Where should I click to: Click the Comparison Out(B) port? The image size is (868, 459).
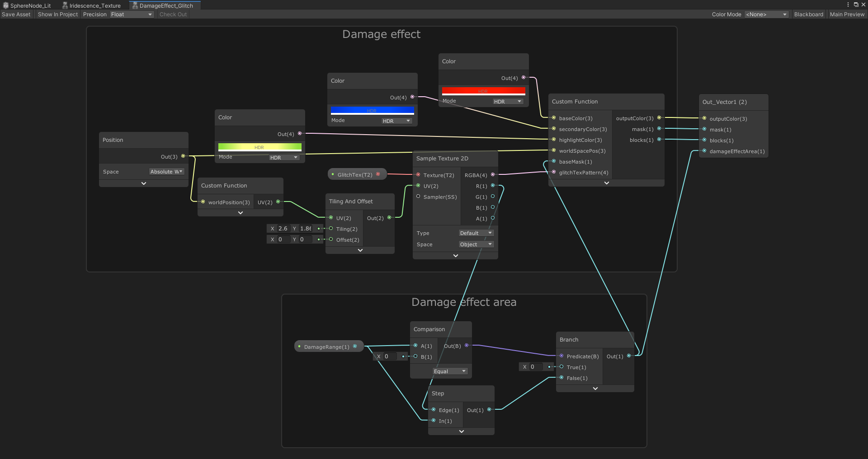click(467, 346)
